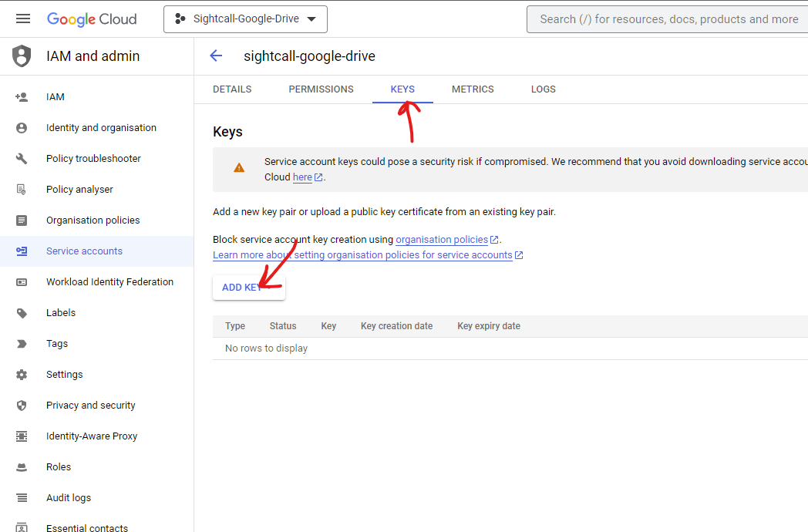Click the Workload Identity Federation icon

(x=22, y=282)
